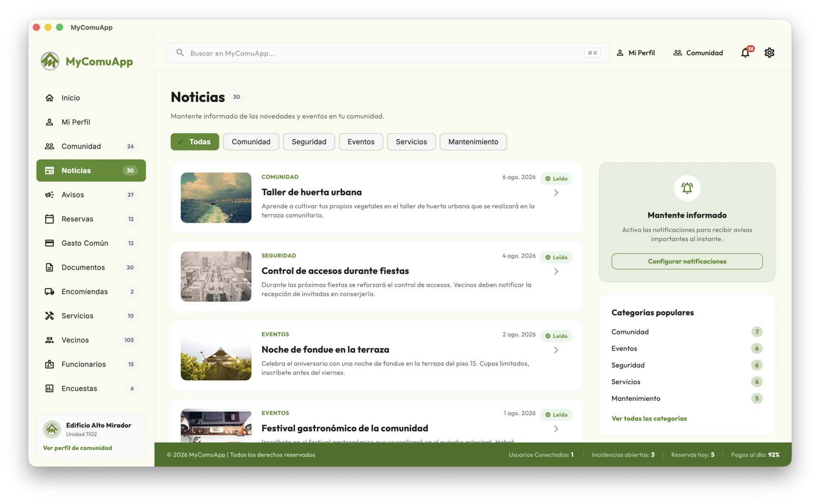
Task: Select Servicios in Categorías populares
Action: pos(687,382)
